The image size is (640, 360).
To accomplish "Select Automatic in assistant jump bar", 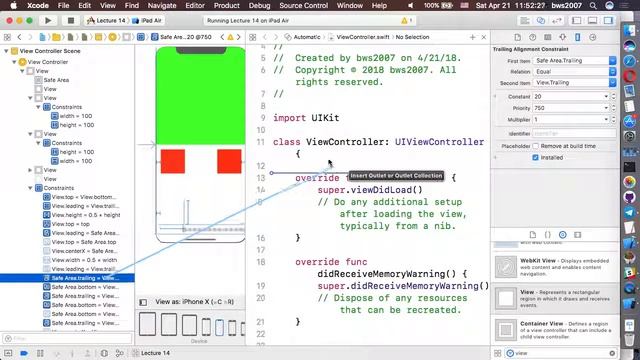I will point(303,37).
